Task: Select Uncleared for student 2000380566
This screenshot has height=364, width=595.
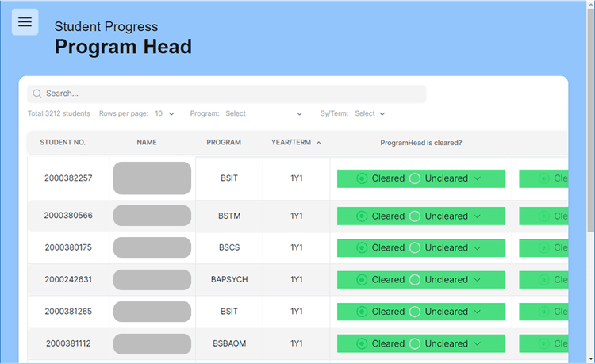Action: coord(415,216)
